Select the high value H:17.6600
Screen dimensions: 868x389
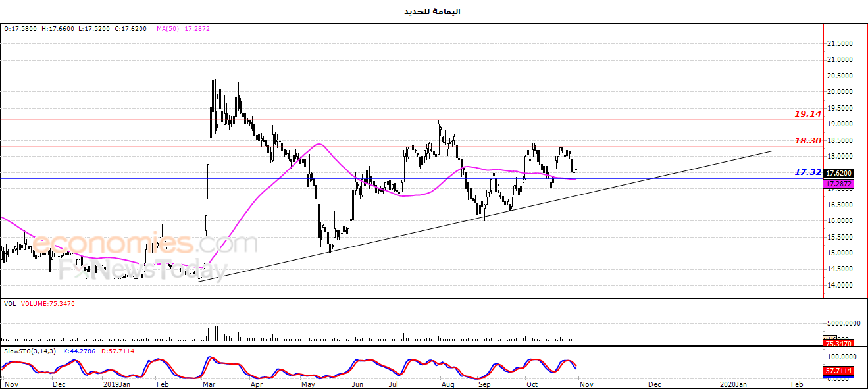(x=58, y=29)
